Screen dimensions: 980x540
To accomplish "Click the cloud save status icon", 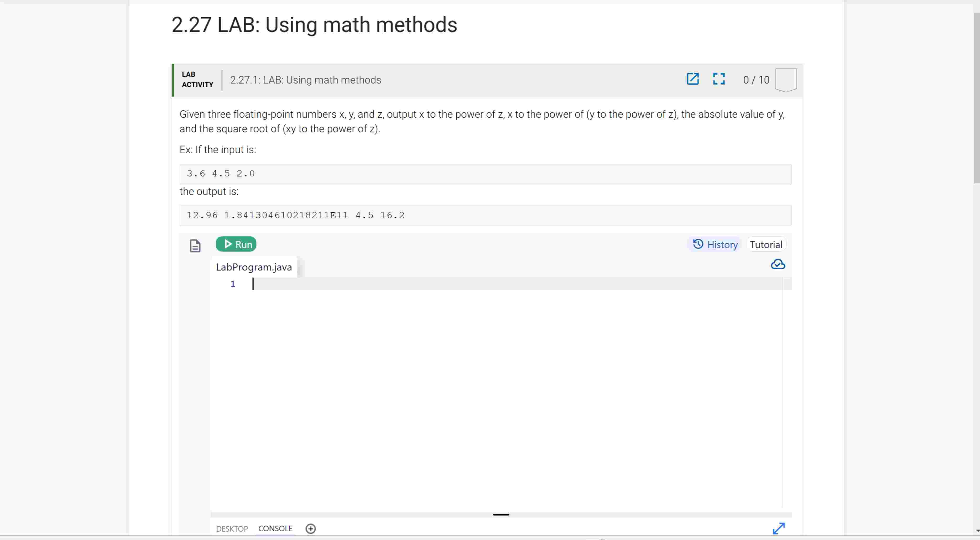I will click(778, 264).
